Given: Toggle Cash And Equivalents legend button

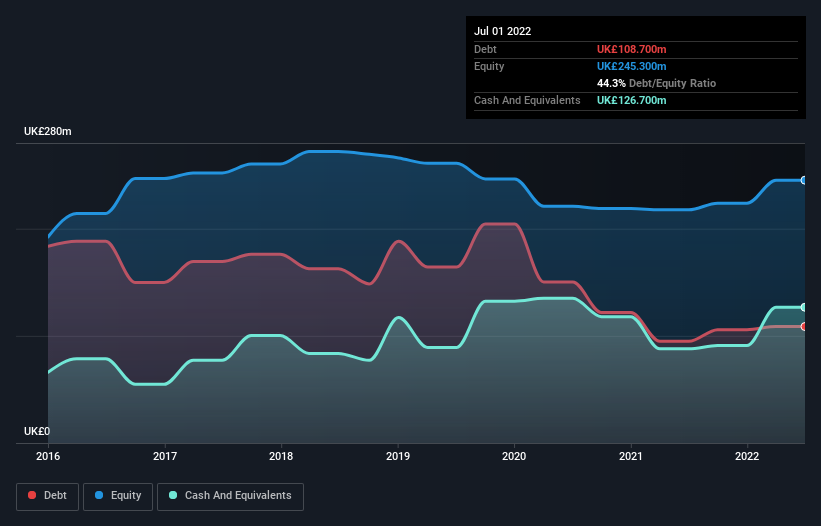Looking at the screenshot, I should 230,496.
